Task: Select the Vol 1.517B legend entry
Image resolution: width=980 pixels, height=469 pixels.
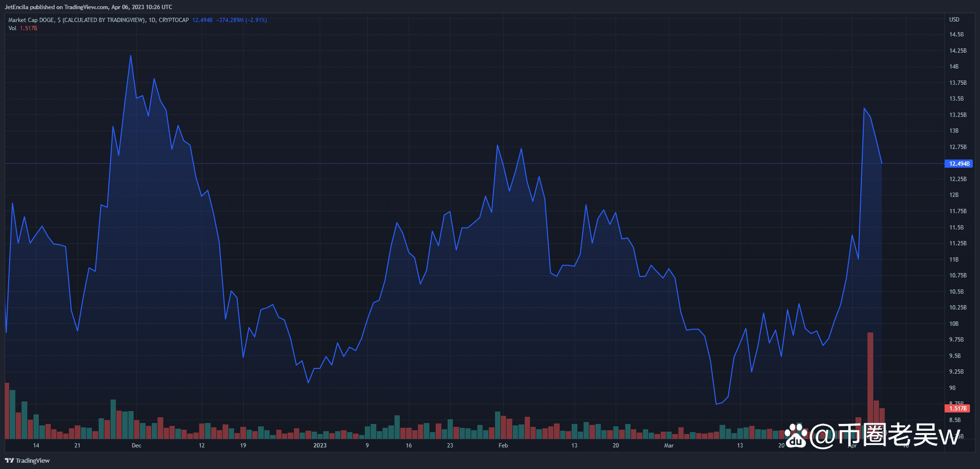Action: [x=23, y=28]
